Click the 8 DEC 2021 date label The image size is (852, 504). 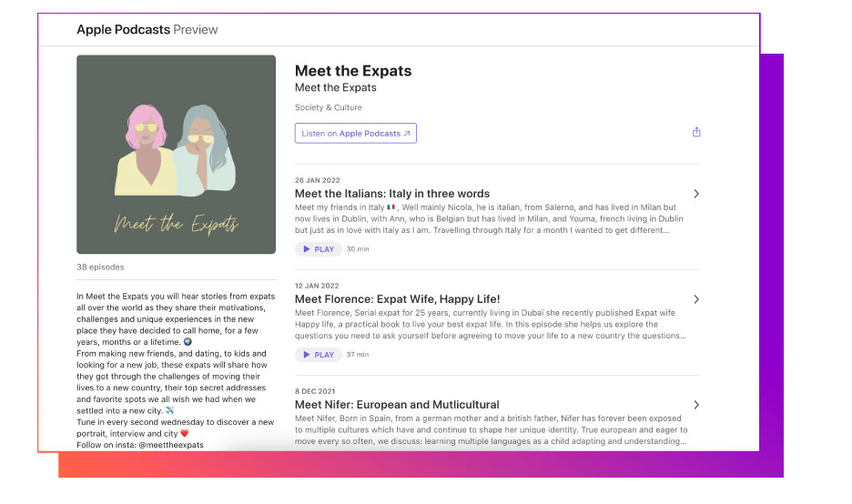(315, 391)
